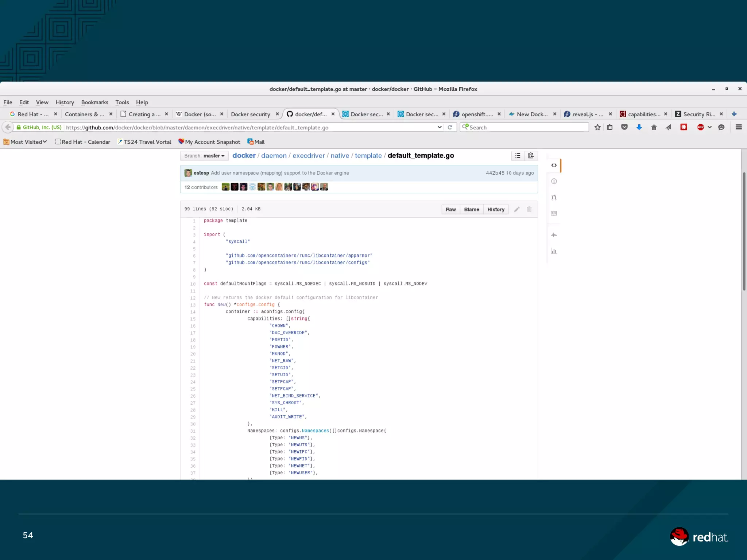747x560 pixels.
Task: Click the GitHub Code sidebar icon
Action: [x=554, y=166]
